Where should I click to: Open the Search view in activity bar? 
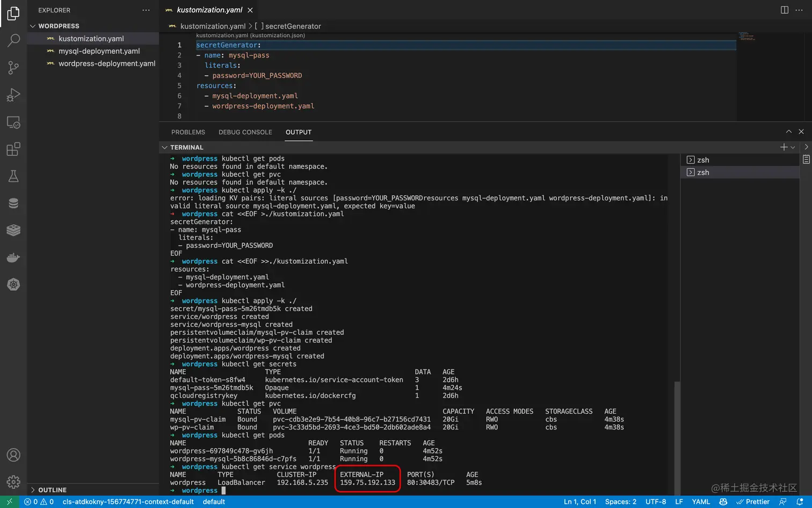13,40
